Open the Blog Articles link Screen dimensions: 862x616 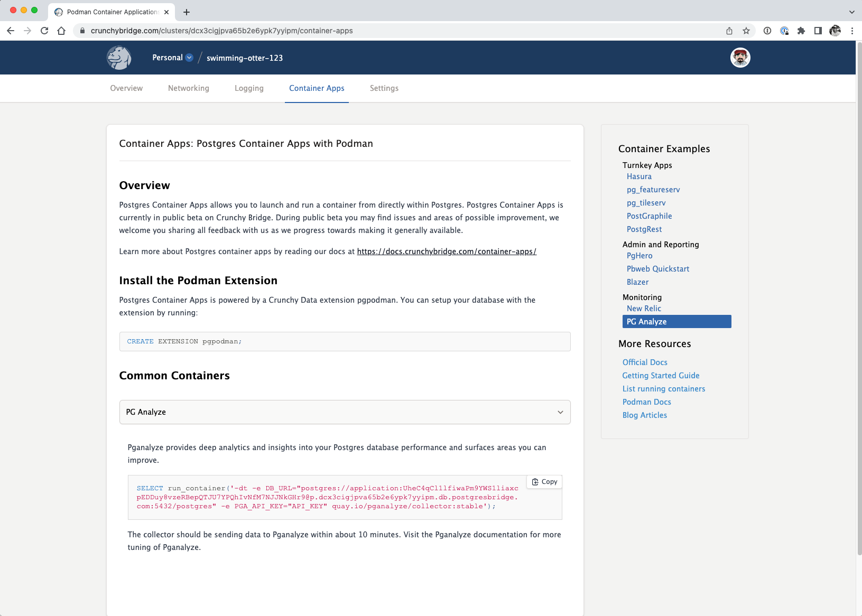point(644,415)
